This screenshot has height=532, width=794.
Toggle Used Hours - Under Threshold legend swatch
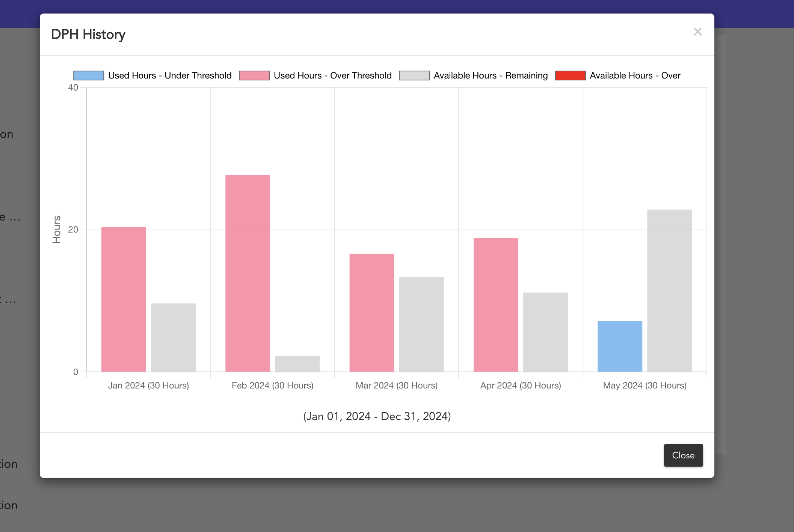tap(89, 76)
